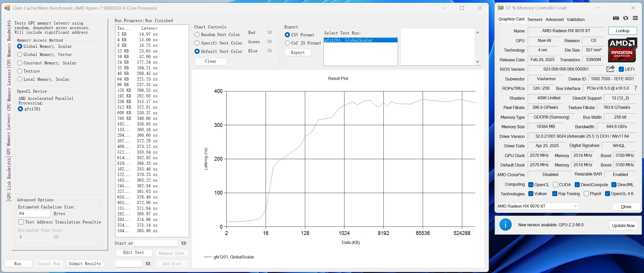
Task: Click the Clam benchmark title bar app icon
Action: (x=7, y=8)
